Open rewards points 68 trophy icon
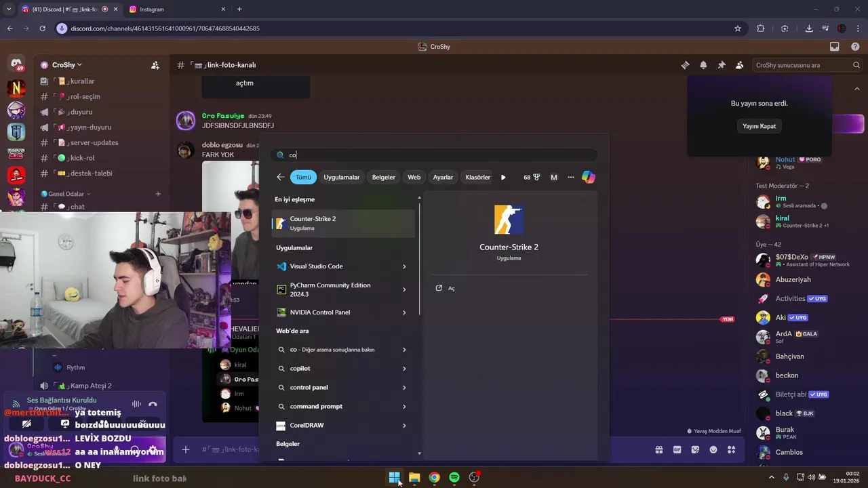868x488 pixels. (532, 177)
